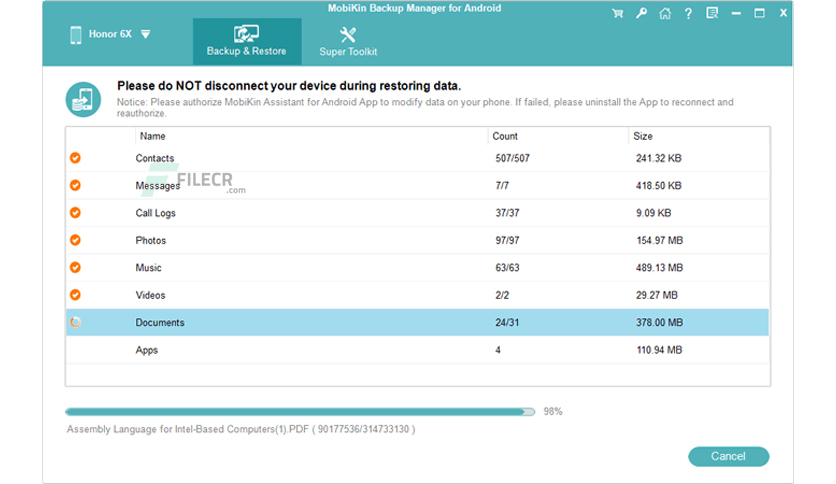Click the orange checkmark beside Messages
836x484 pixels.
pos(75,185)
